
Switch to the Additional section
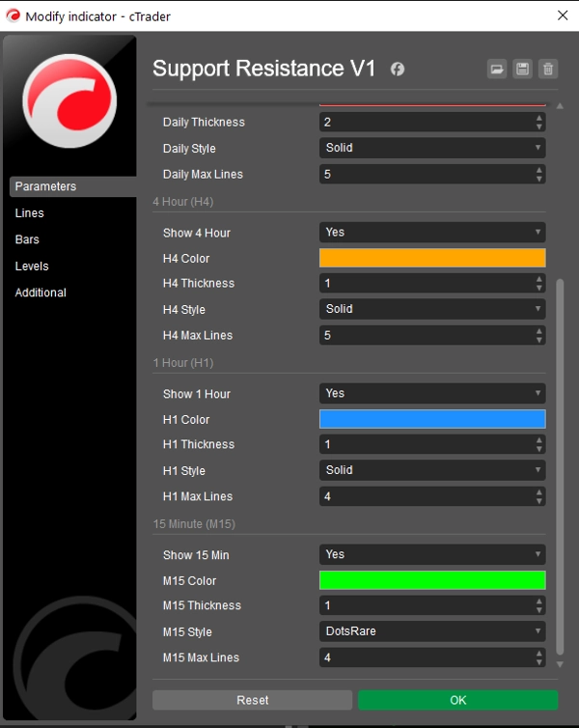pos(41,293)
